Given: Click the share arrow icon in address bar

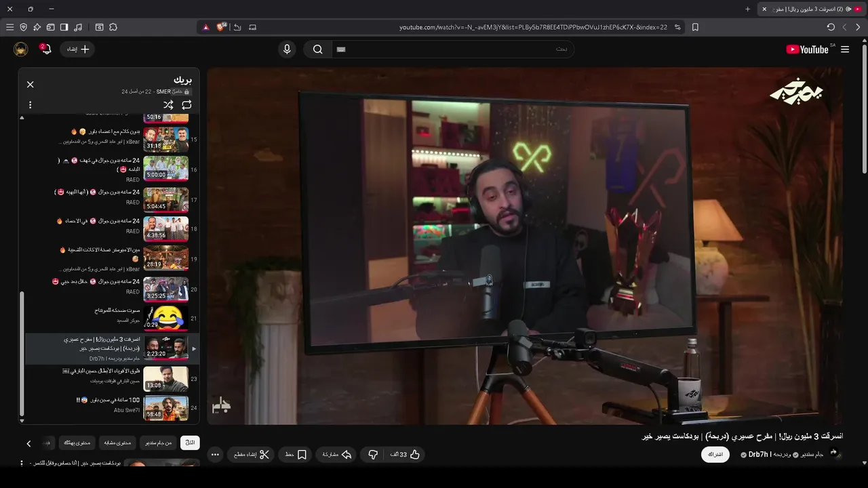Looking at the screenshot, I should click(237, 27).
